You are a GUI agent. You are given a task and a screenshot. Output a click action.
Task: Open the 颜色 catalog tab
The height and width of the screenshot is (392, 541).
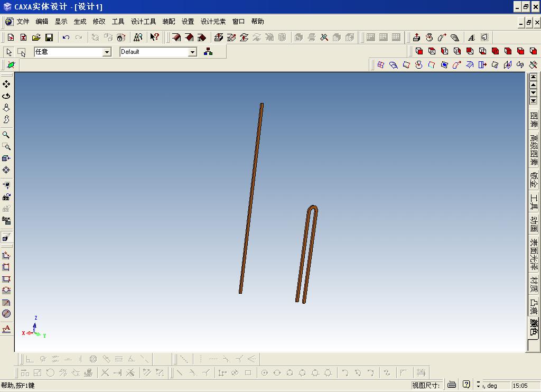pyautogui.click(x=534, y=327)
